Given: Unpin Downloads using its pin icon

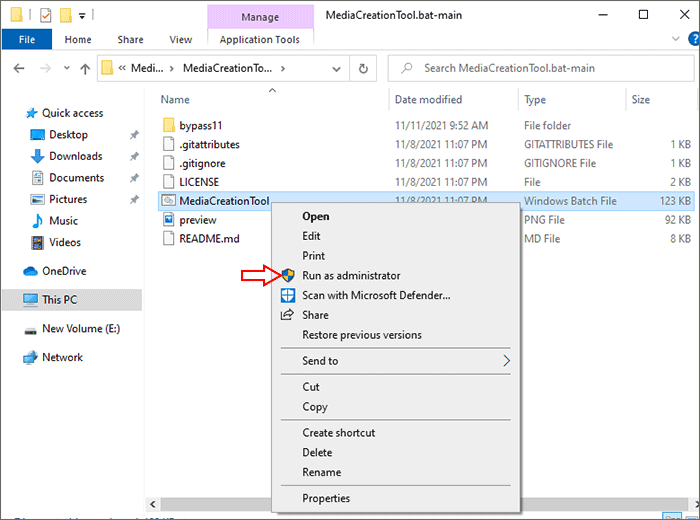Looking at the screenshot, I should coord(134,156).
